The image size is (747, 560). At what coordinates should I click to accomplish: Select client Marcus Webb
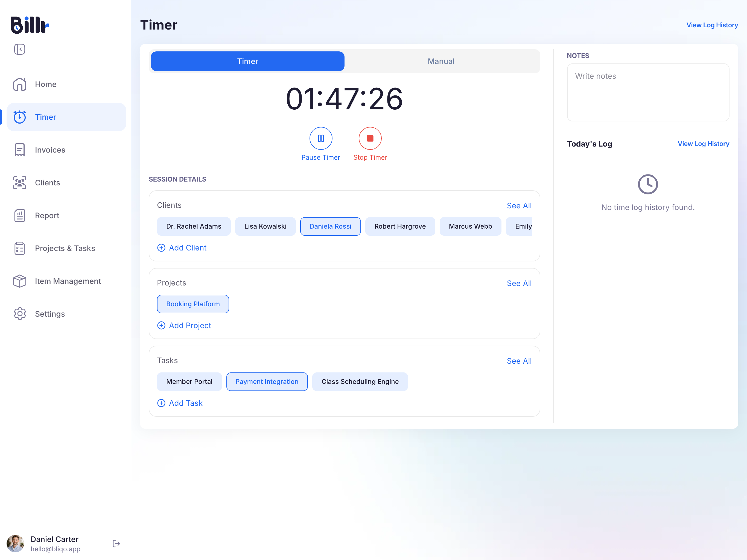tap(470, 226)
